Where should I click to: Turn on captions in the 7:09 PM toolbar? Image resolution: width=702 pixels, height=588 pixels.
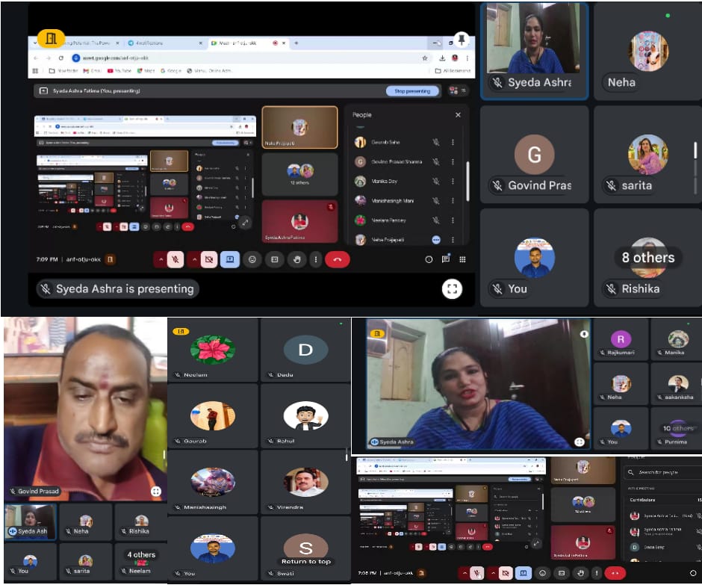click(x=274, y=259)
